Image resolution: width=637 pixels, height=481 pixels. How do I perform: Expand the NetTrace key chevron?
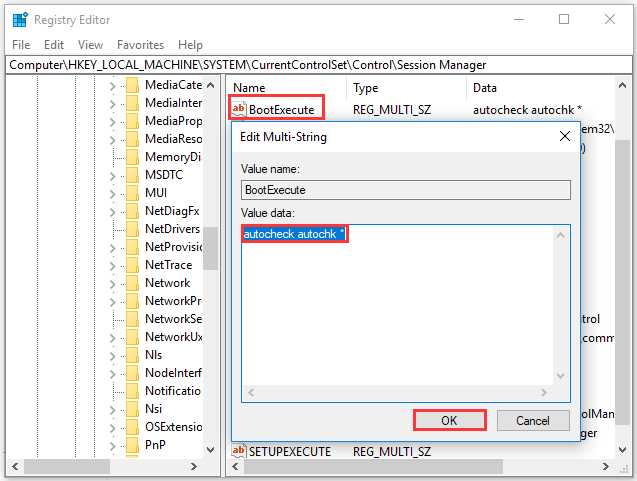(113, 266)
